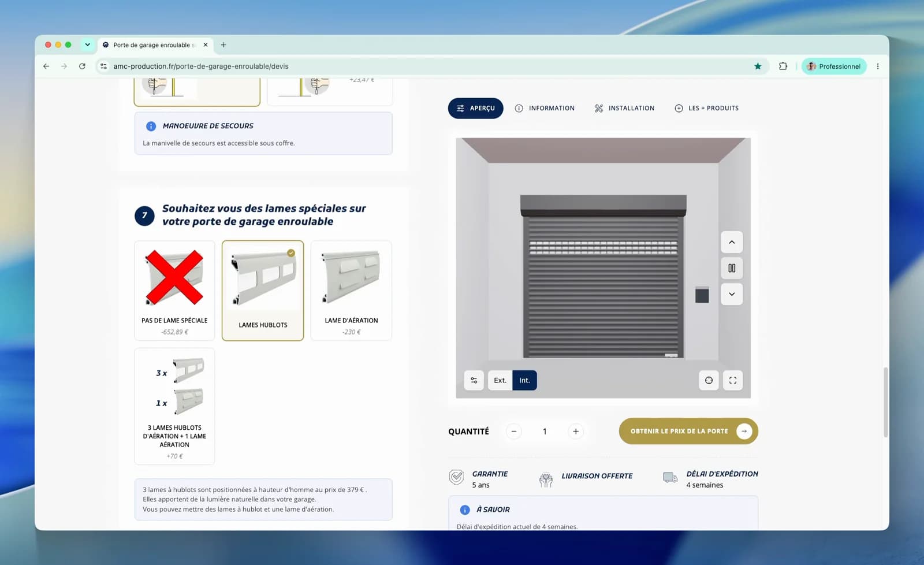
Task: Expand the tab search dropdown arrow
Action: coord(87,44)
